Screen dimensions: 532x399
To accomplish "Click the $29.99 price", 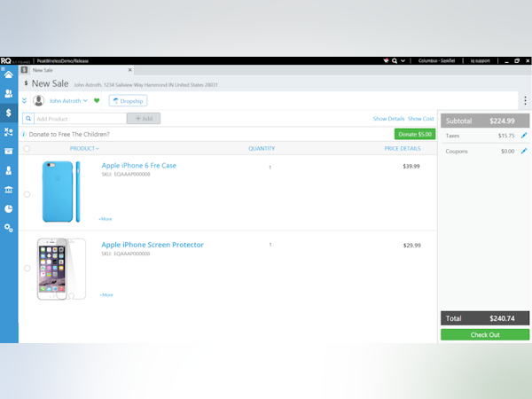I will coord(412,246).
